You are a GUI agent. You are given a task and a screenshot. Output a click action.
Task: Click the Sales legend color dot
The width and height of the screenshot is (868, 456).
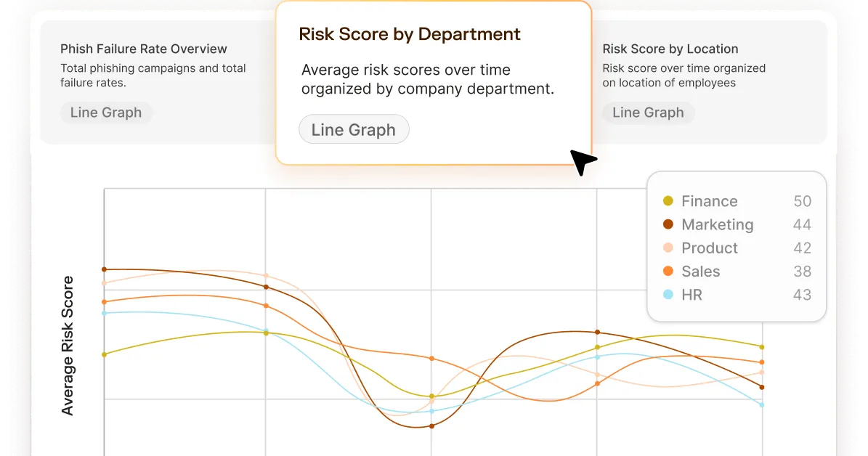pyautogui.click(x=669, y=271)
